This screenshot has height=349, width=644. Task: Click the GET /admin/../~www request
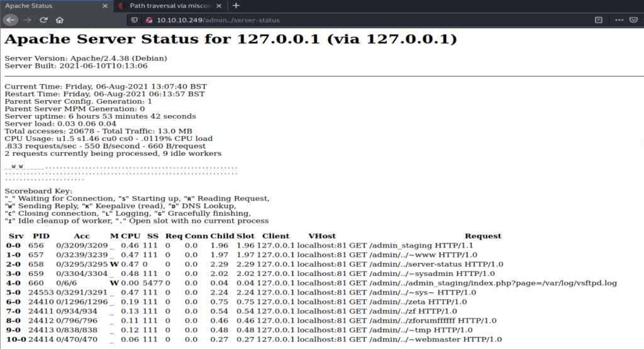tap(413, 255)
